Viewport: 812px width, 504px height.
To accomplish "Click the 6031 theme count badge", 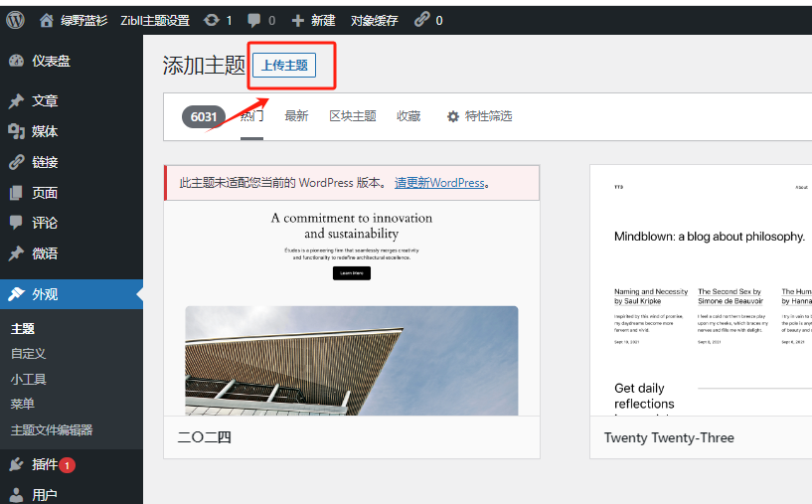I will (x=204, y=116).
